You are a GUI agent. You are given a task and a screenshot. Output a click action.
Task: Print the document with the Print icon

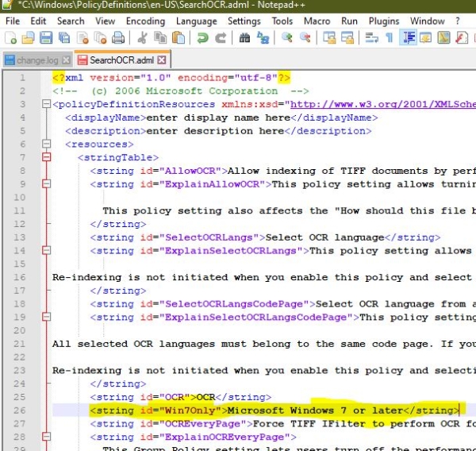pos(118,38)
